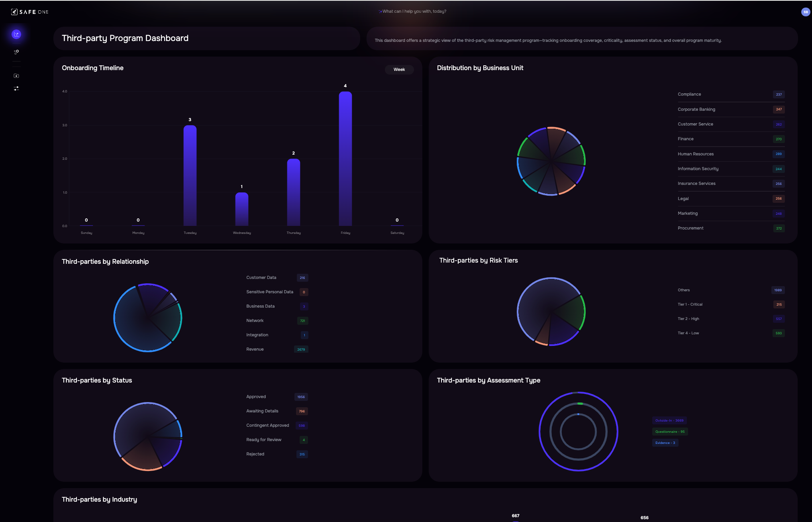Select the Compliance business unit row
Screen dimensions: 812x522
point(689,94)
